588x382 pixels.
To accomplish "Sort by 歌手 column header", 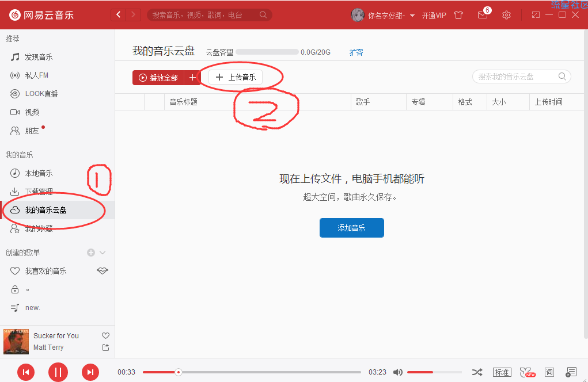I will pyautogui.click(x=378, y=102).
